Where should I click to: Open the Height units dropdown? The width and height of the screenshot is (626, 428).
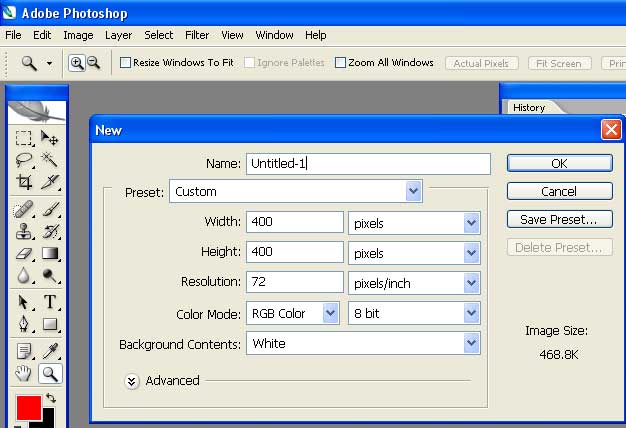click(x=414, y=253)
